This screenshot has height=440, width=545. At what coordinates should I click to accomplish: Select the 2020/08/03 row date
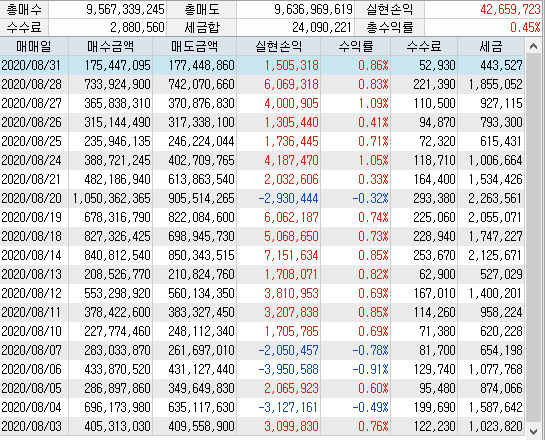31,426
